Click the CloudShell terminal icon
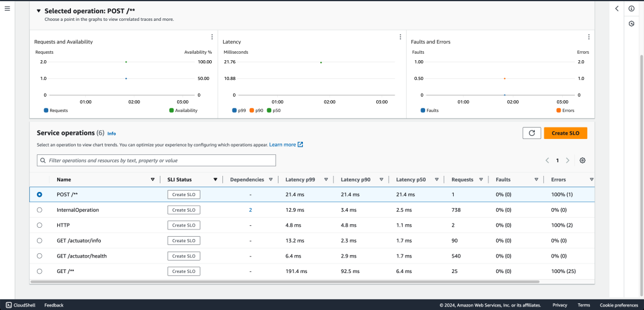The height and width of the screenshot is (310, 644). (8, 305)
